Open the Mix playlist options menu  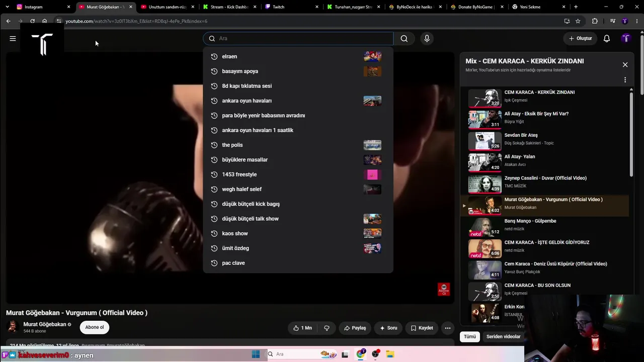(625, 80)
